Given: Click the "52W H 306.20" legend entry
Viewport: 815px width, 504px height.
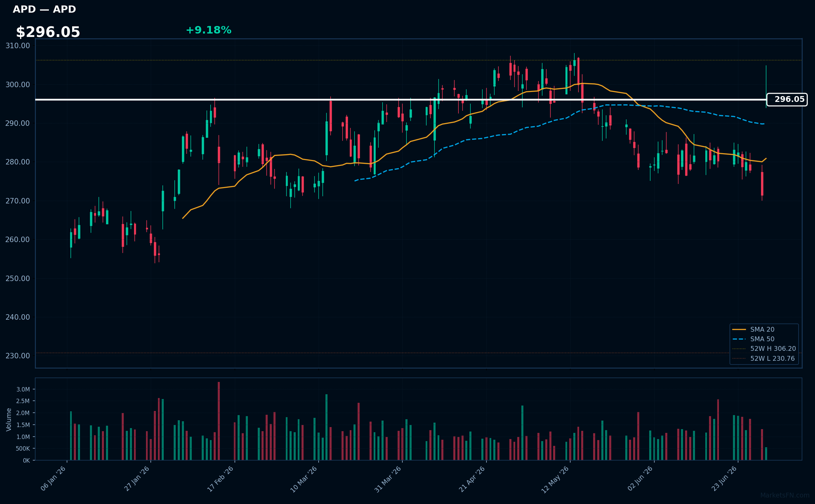Looking at the screenshot, I should pyautogui.click(x=764, y=348).
